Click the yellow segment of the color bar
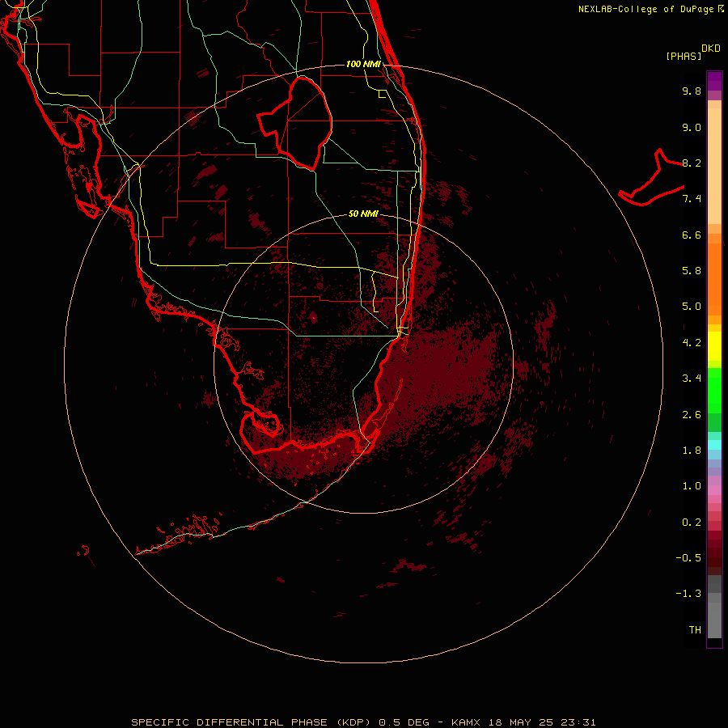The height and width of the screenshot is (728, 728). point(714,346)
